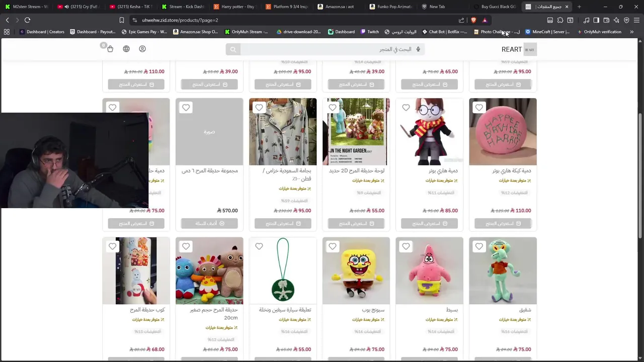This screenshot has width=644, height=362.
Task: Open the user account icon
Action: (142, 49)
